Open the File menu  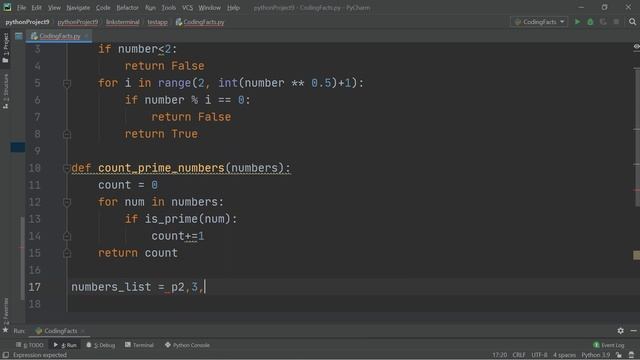coord(21,8)
